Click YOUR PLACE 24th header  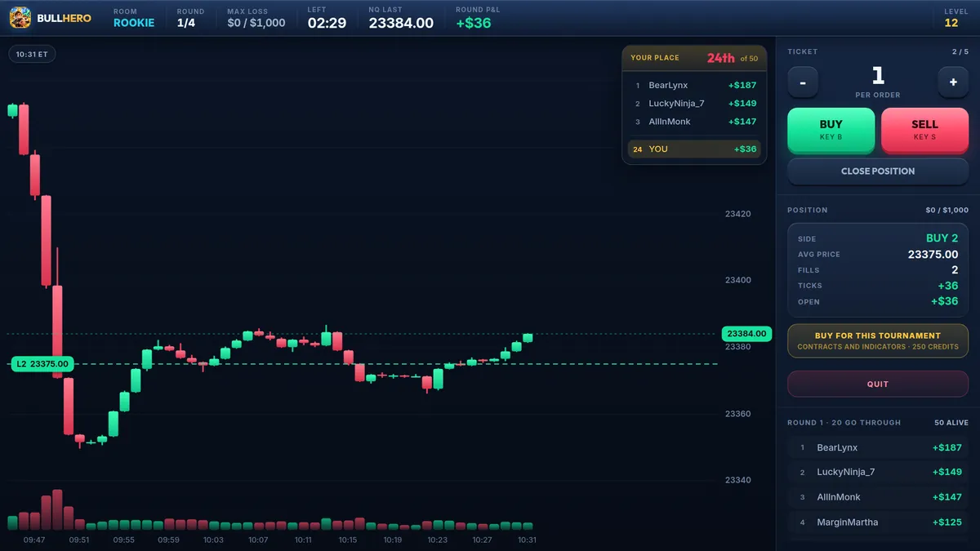(x=695, y=58)
